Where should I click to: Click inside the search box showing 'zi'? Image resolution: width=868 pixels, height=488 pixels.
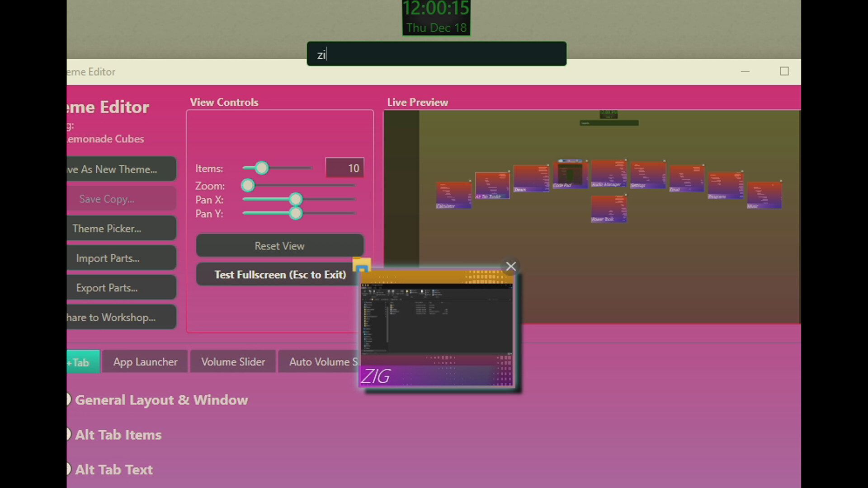pyautogui.click(x=436, y=54)
